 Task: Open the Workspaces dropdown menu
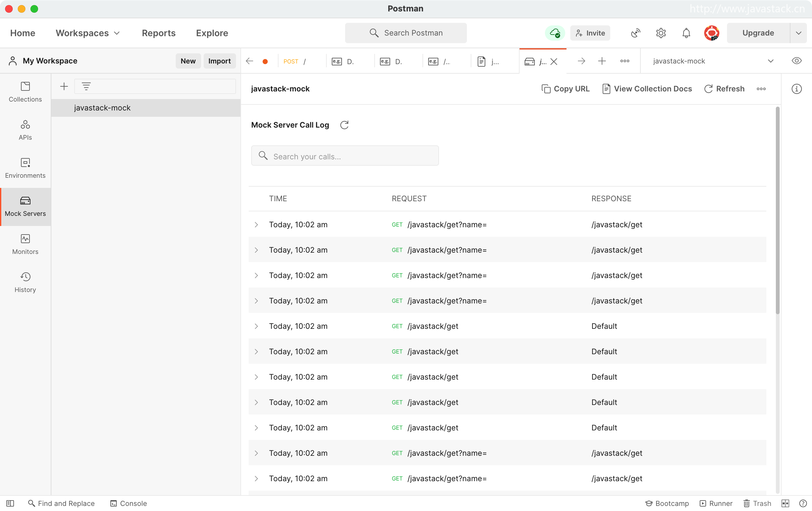[x=88, y=33]
